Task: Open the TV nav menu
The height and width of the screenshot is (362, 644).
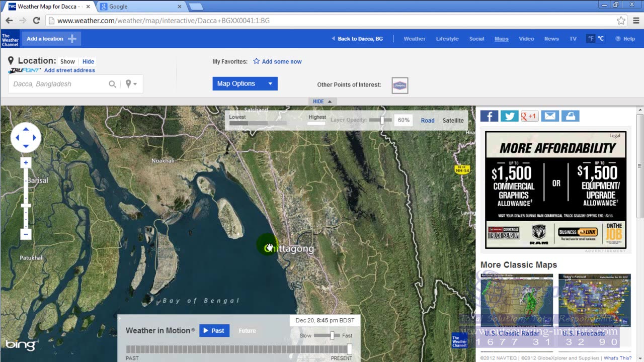Action: click(x=573, y=39)
